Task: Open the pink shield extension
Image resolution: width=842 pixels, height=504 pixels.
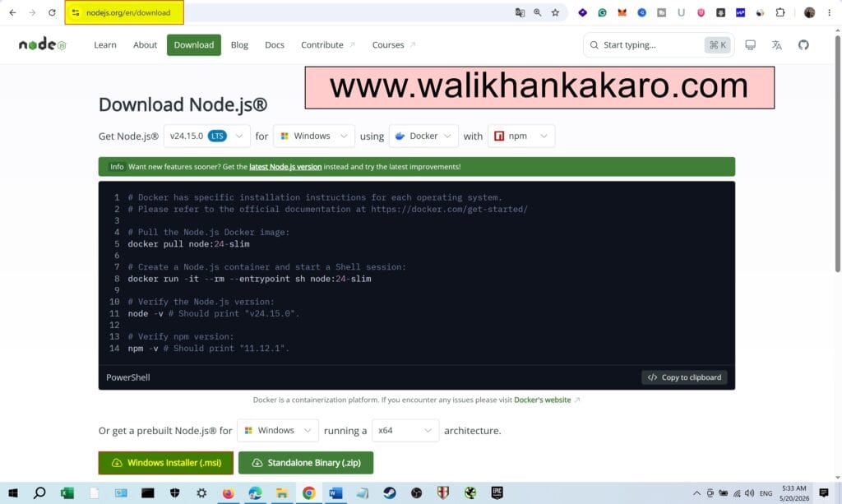Action: [701, 12]
